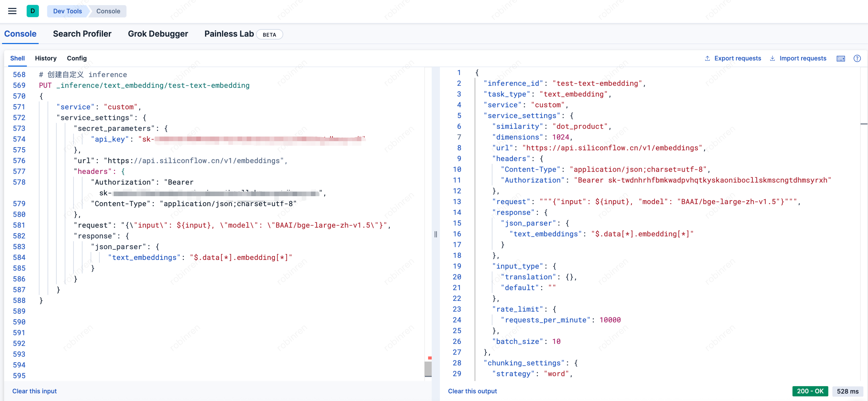
Task: Click the Dev Tools breadcrumb
Action: [x=67, y=11]
